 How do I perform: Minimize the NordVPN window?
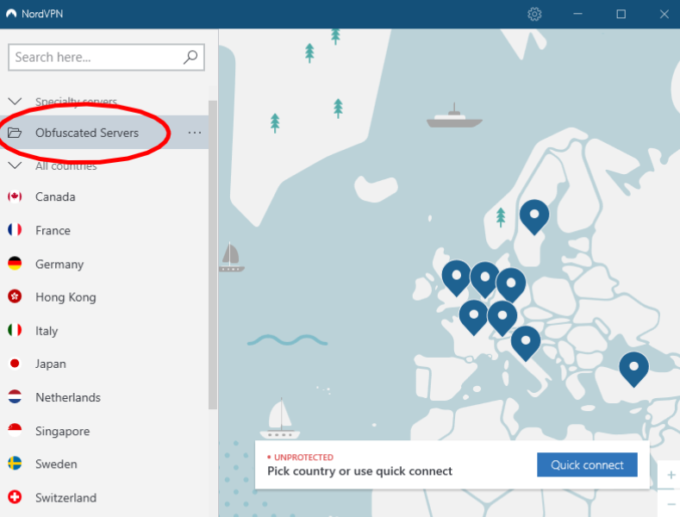tap(578, 14)
